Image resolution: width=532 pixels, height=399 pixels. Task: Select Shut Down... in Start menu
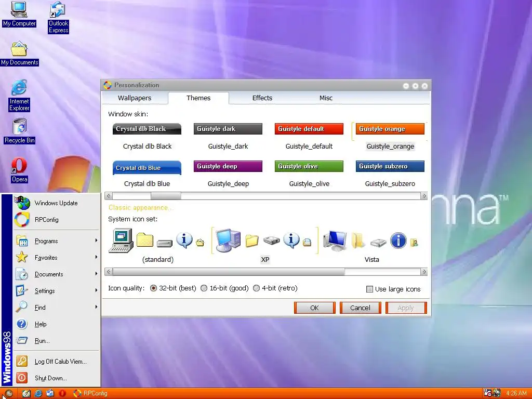(x=56, y=378)
